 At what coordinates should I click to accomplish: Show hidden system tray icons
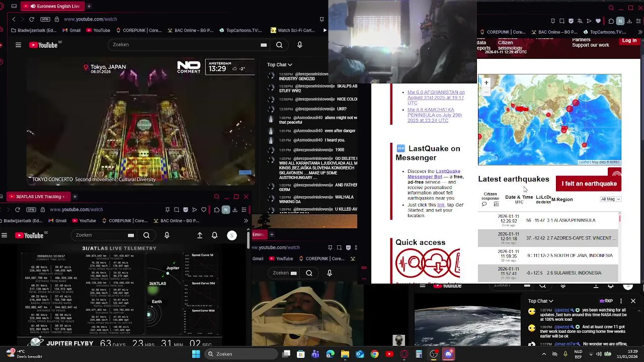544,354
